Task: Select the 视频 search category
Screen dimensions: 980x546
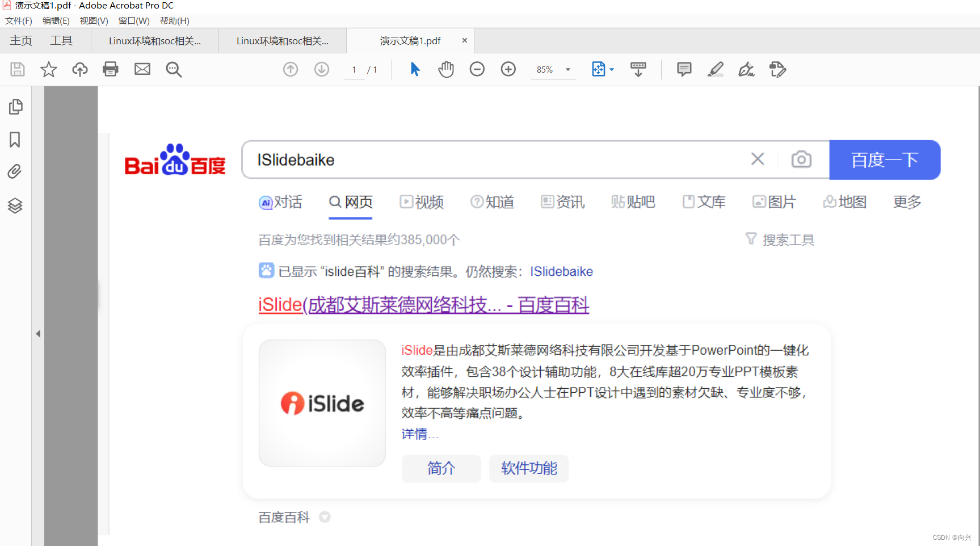Action: click(422, 202)
